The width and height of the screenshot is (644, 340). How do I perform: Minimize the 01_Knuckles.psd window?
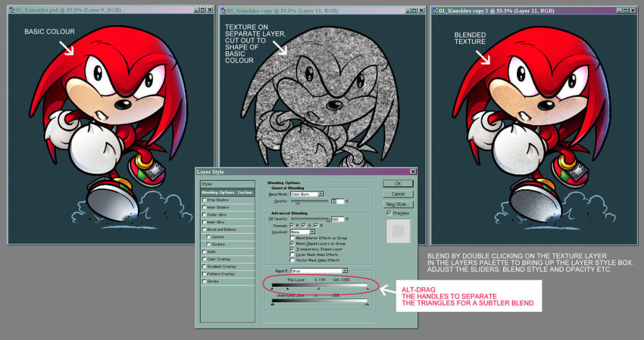click(x=197, y=10)
